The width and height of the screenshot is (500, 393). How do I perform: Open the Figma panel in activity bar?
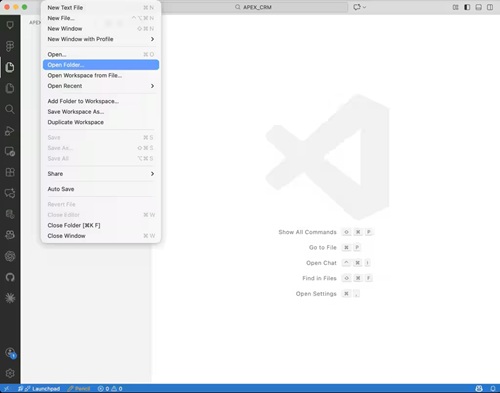10,46
